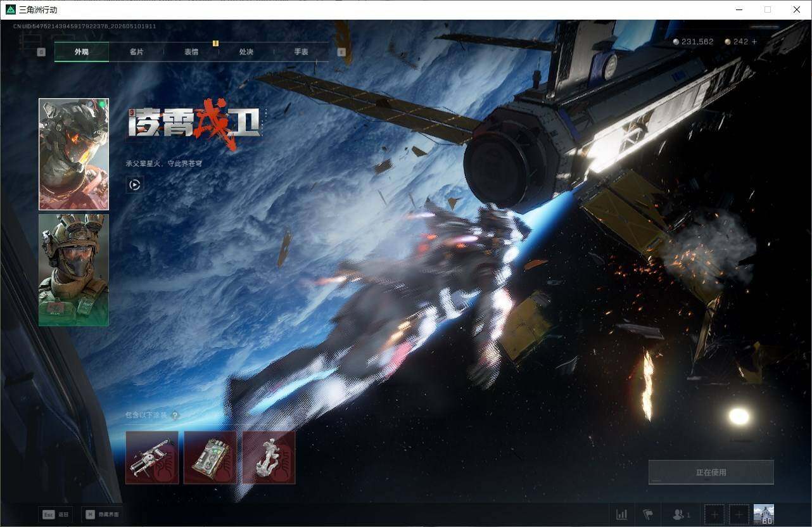Click the flag icon in bottom bar
Viewport: 812px width, 527px height.
click(x=647, y=514)
